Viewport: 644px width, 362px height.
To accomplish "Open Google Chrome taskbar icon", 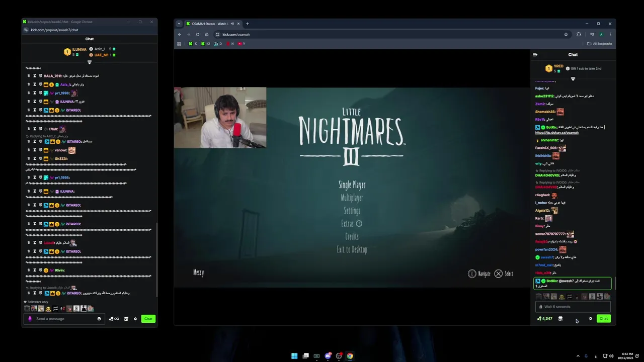I will [350, 356].
